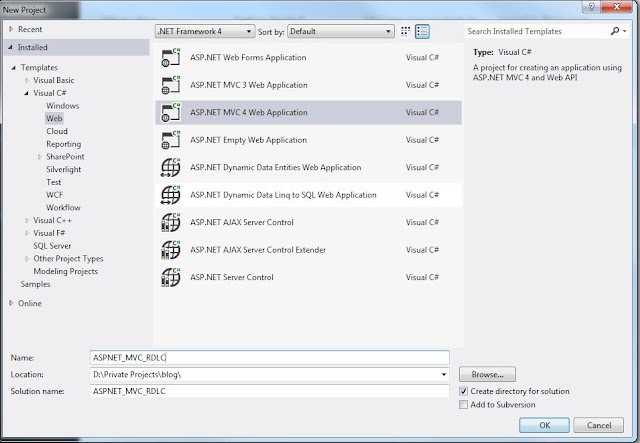Open the Sort by Default dropdown

(x=341, y=31)
